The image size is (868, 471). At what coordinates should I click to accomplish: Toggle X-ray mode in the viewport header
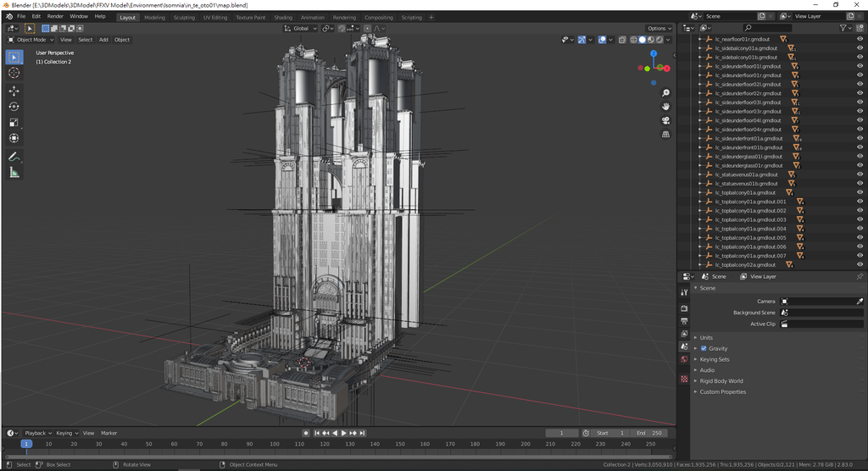click(x=622, y=40)
